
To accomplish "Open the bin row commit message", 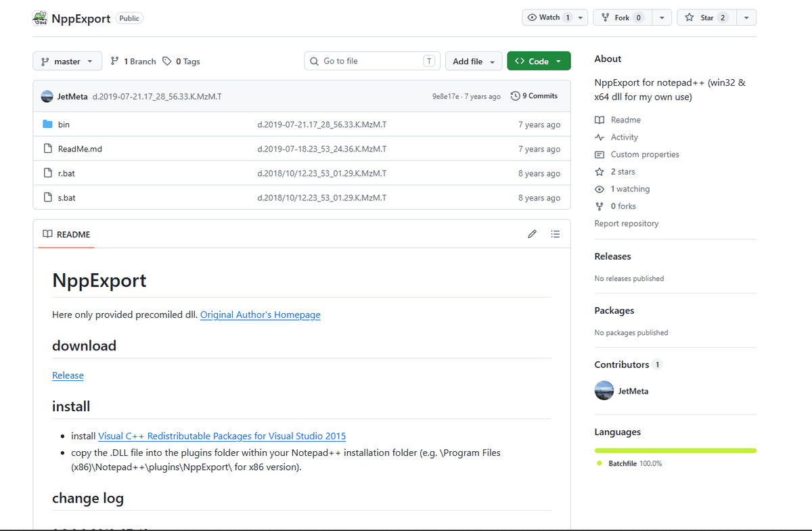I will [322, 124].
